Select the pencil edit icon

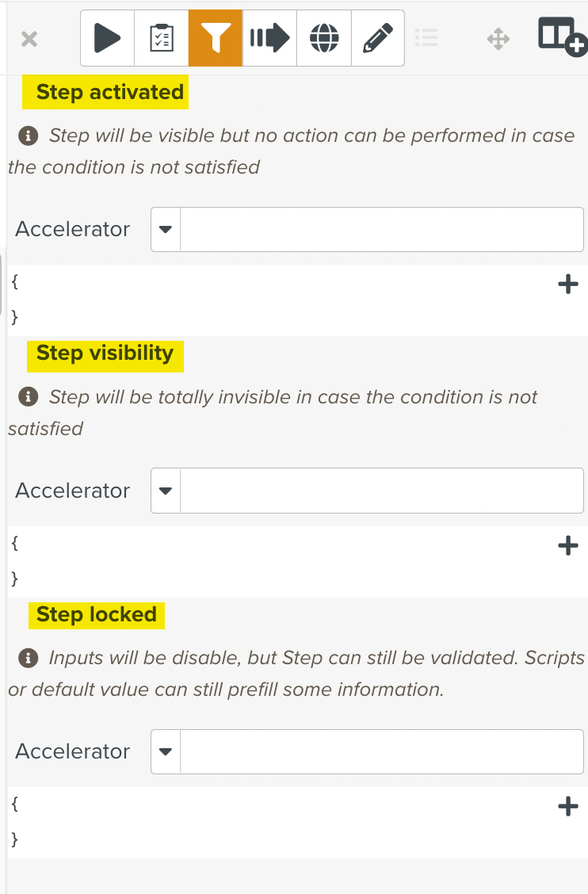pos(377,37)
